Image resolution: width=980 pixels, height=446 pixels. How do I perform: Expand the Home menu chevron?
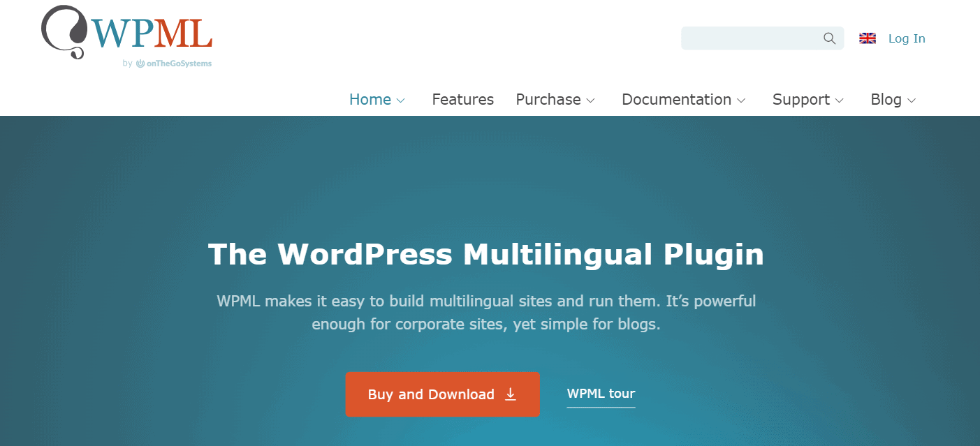400,101
